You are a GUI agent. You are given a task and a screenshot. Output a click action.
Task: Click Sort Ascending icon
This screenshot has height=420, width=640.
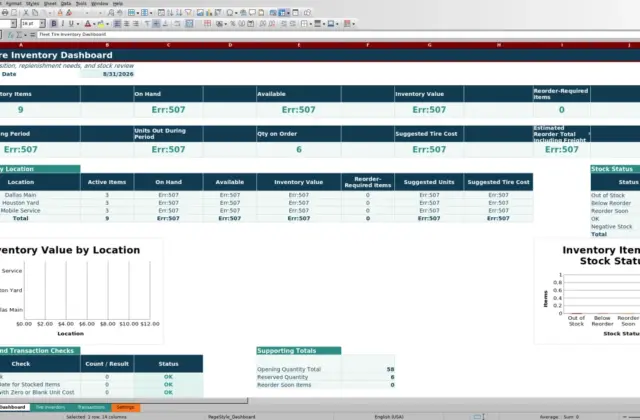click(170, 13)
